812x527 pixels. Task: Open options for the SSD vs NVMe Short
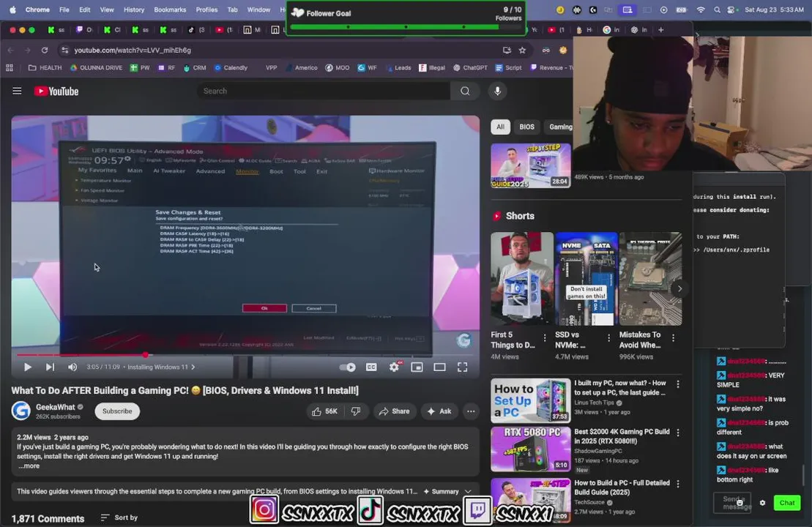609,338
